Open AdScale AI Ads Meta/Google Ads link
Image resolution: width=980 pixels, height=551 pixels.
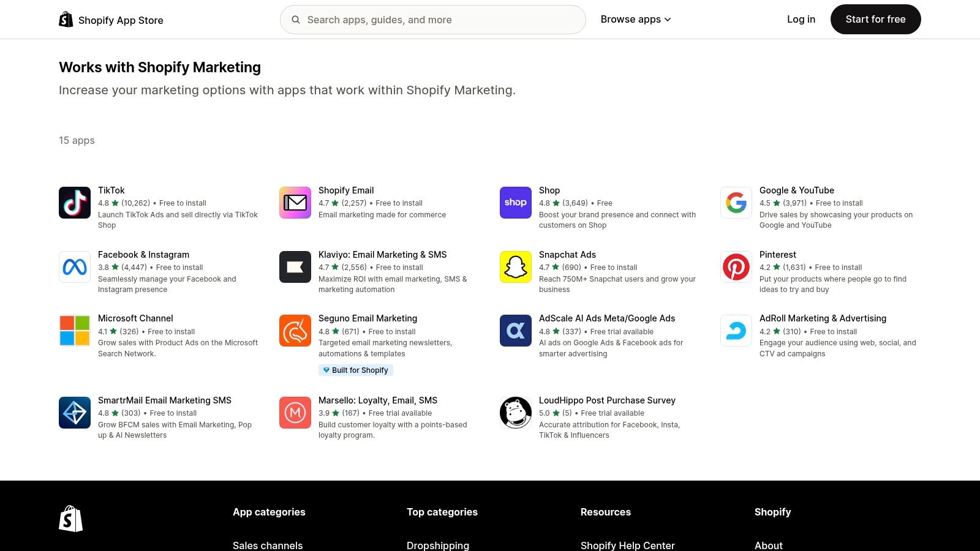click(607, 318)
